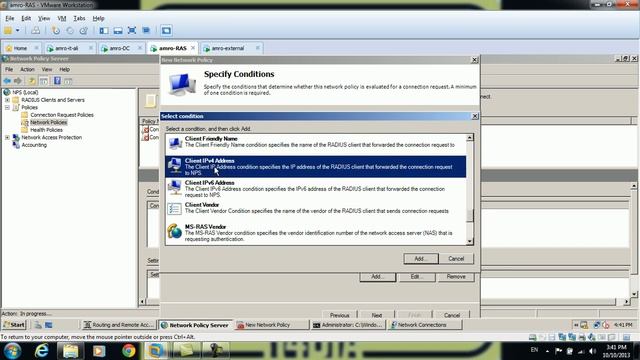Click the VMware power/library yellow toolbar icon
This screenshot has height=360, width=640.
pos(8,31)
